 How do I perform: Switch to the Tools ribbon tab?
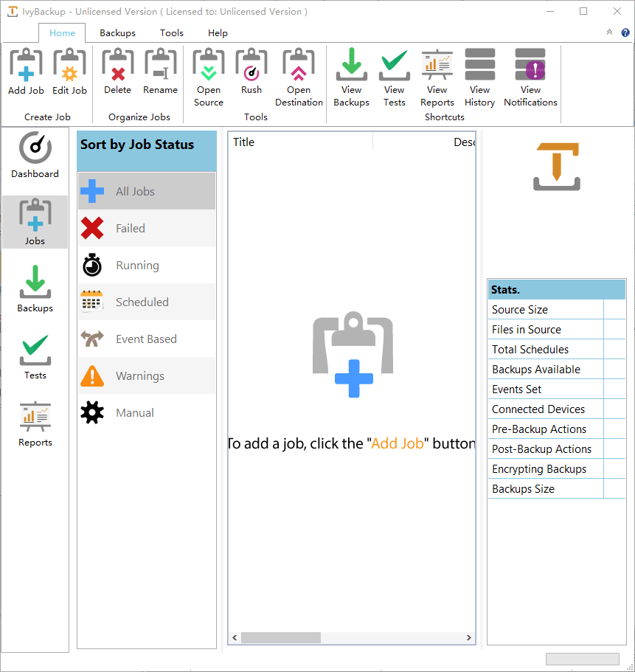click(x=171, y=33)
